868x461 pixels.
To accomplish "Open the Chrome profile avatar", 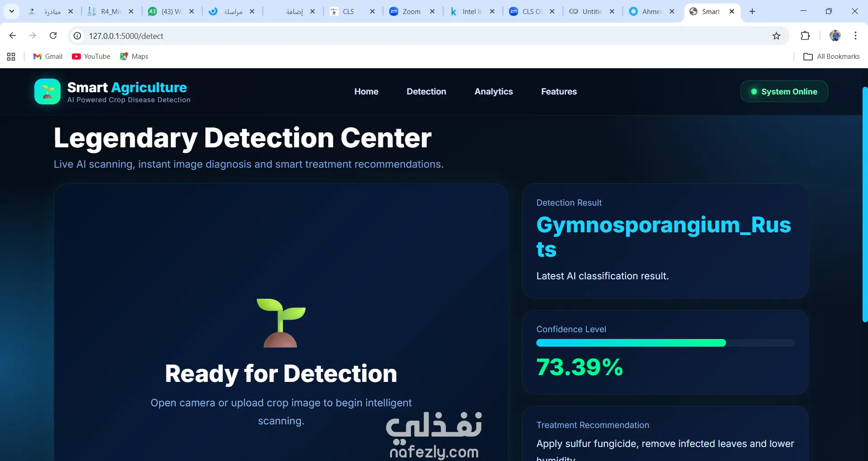I will click(835, 36).
